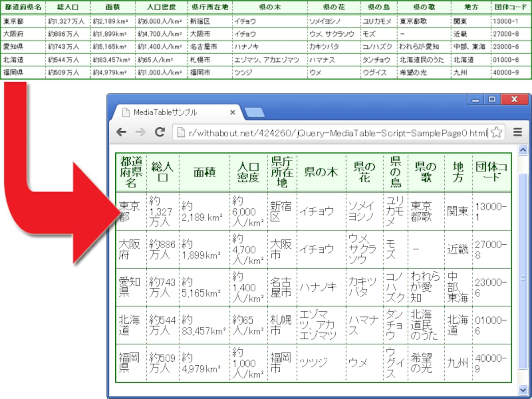
Task: Click the 新宿区 cell in browser table
Action: [282, 211]
